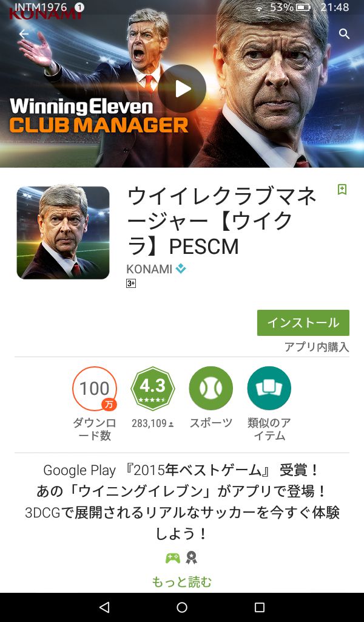Click the green インストール button

point(303,323)
